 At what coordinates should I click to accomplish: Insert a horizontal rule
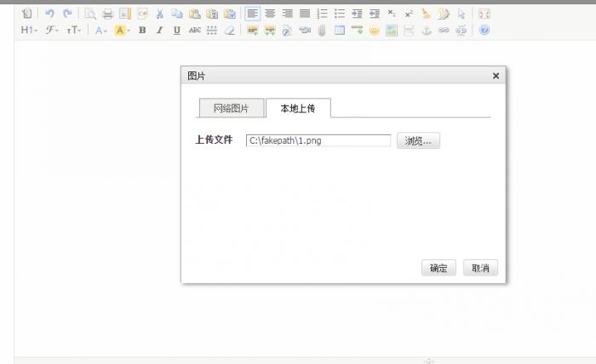[x=357, y=30]
